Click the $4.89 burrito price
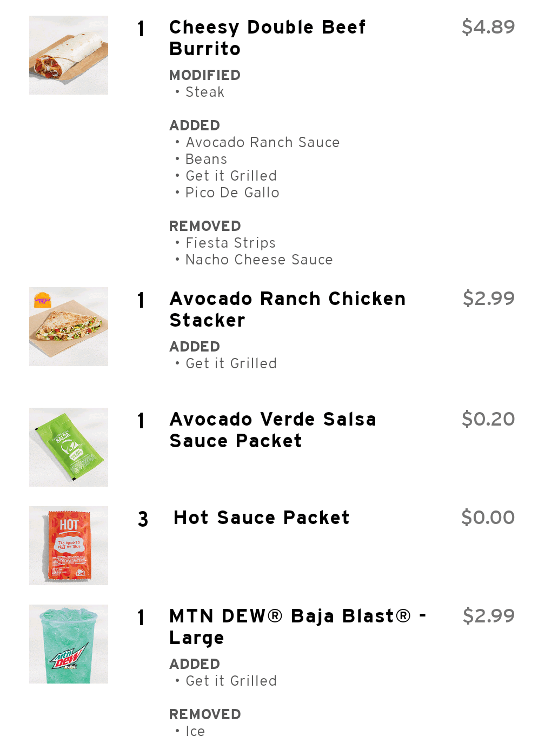The image size is (545, 756). click(x=488, y=27)
